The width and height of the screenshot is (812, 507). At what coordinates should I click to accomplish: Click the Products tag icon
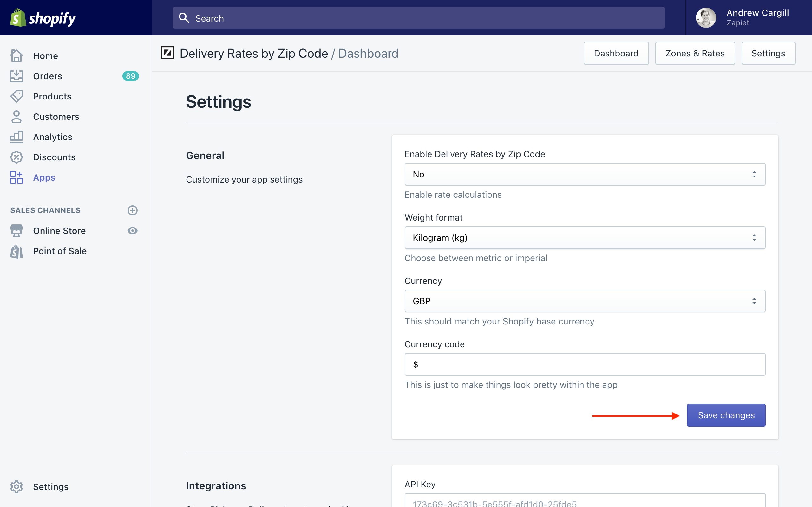(16, 96)
